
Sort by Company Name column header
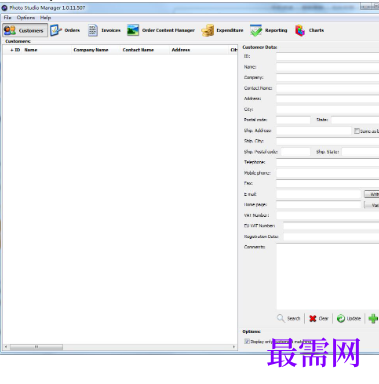pyautogui.click(x=96, y=50)
